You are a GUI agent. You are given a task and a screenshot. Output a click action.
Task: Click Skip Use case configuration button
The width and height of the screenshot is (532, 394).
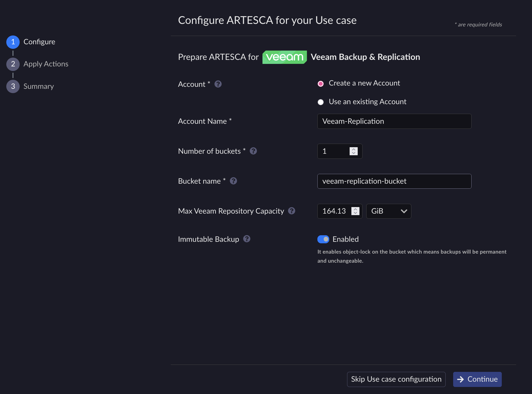[x=396, y=379]
